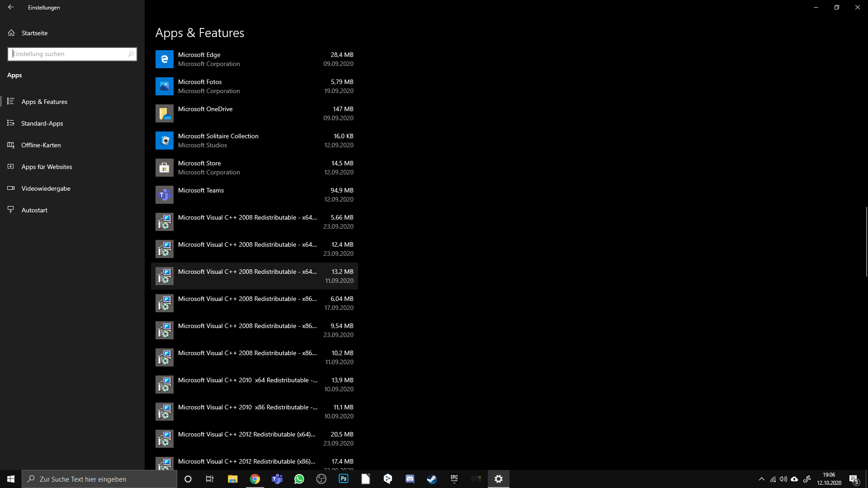Image resolution: width=868 pixels, height=488 pixels.
Task: Go to Startseite
Action: coord(34,33)
